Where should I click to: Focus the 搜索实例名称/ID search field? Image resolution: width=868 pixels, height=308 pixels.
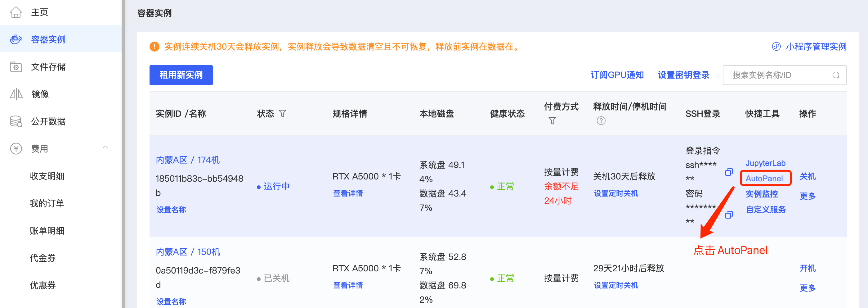(x=785, y=75)
